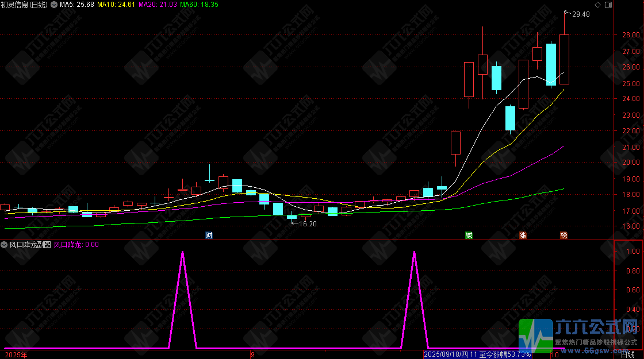Click the 涨 price-rise marker
This screenshot has width=644, height=359.
[x=523, y=236]
